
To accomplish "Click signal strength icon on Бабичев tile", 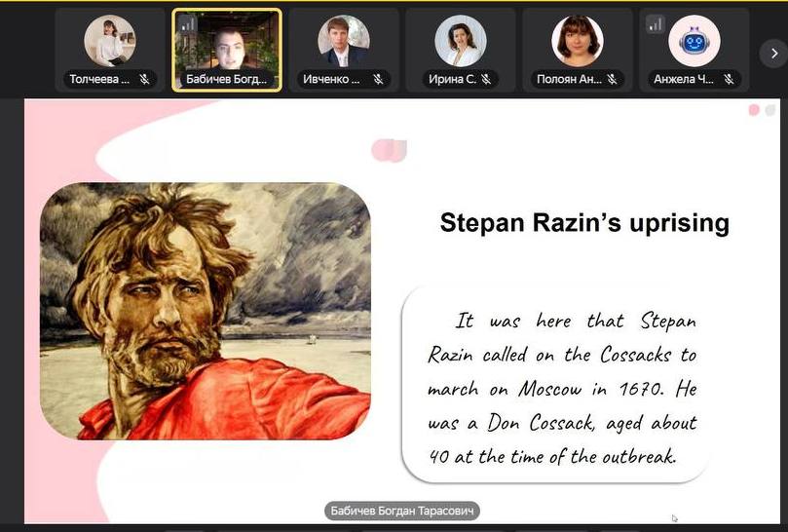I will tap(187, 23).
